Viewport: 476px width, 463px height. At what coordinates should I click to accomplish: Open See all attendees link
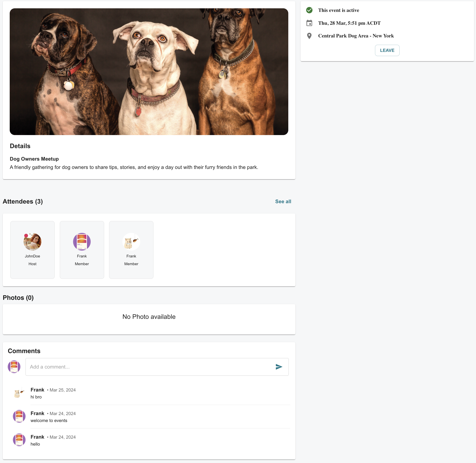pos(283,201)
